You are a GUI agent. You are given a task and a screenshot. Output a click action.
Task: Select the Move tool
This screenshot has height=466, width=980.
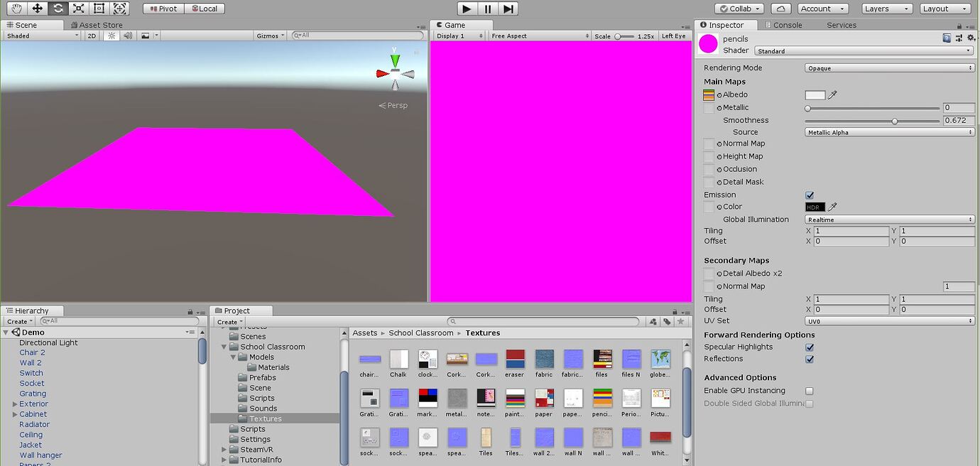coord(37,9)
